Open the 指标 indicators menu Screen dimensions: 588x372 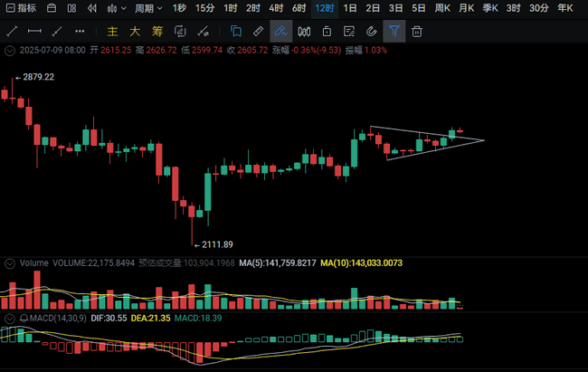(21, 8)
